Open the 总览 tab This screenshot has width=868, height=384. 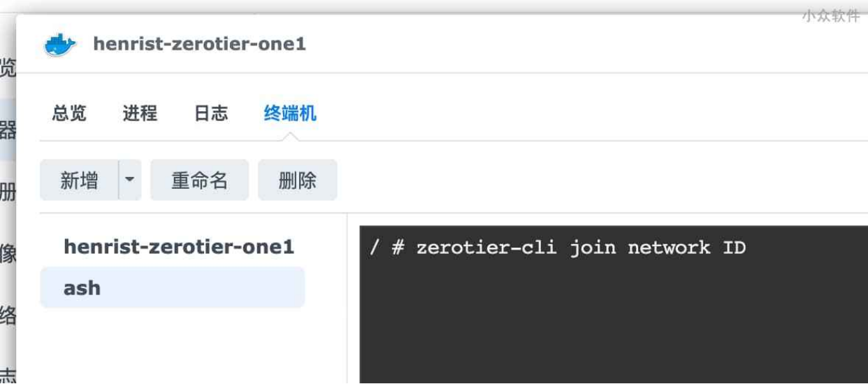(x=69, y=113)
